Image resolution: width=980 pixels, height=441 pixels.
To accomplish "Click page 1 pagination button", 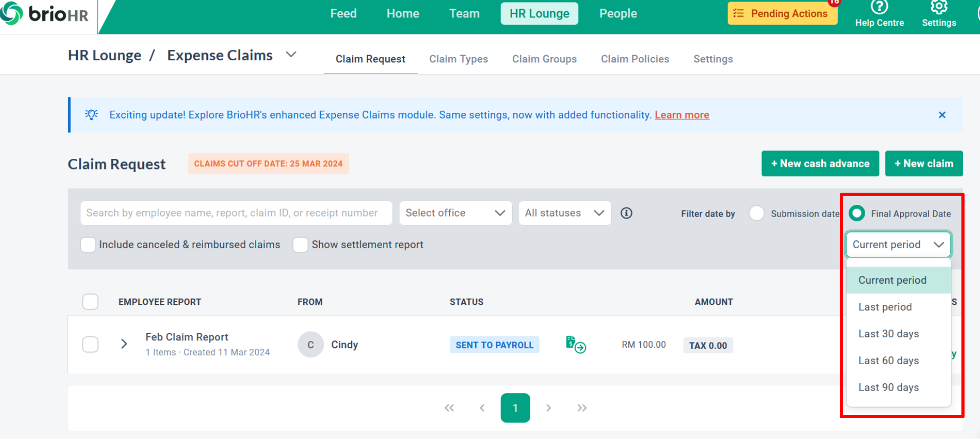I will tap(515, 408).
